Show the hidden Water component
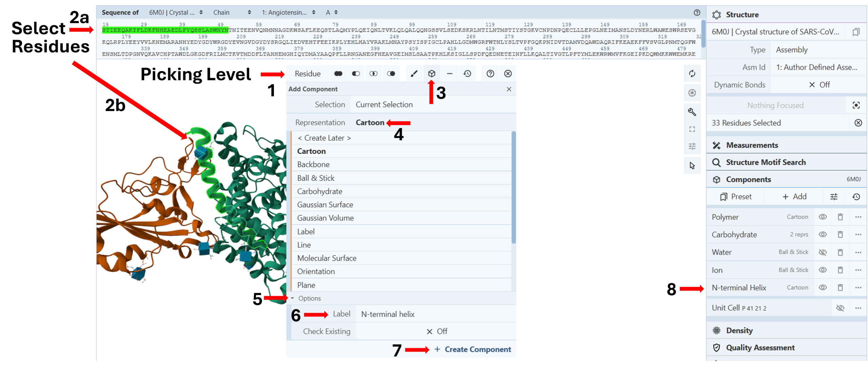Image resolution: width=868 pixels, height=373 pixels. click(x=823, y=252)
